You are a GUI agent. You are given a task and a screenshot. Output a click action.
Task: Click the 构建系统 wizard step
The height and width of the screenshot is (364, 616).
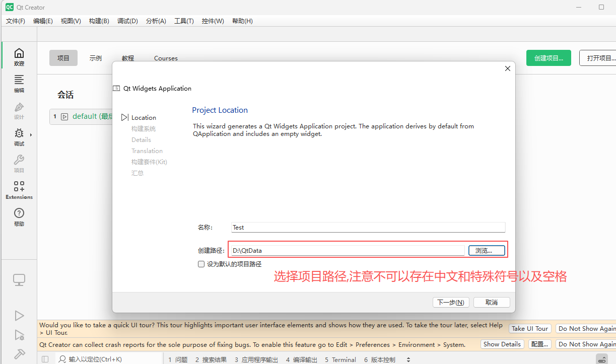click(144, 128)
